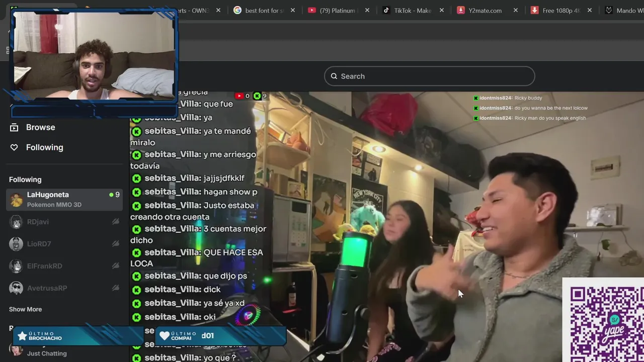
Task: Click the Free 1080p tab download favicon
Action: (x=535, y=10)
